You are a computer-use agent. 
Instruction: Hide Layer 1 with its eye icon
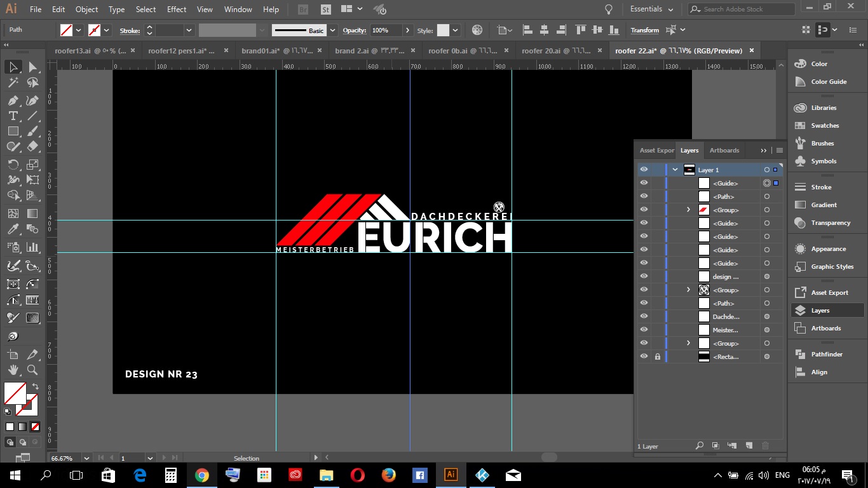coord(644,170)
